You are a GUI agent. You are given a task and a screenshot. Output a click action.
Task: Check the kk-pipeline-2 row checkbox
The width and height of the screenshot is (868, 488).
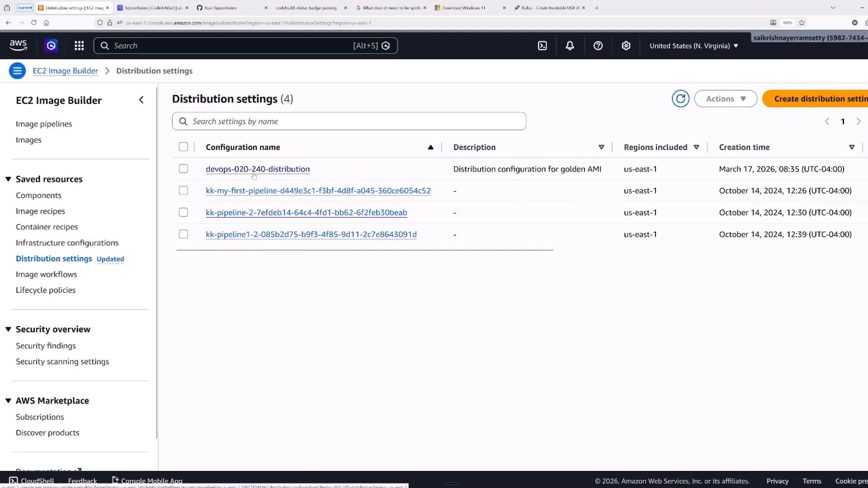coord(183,212)
